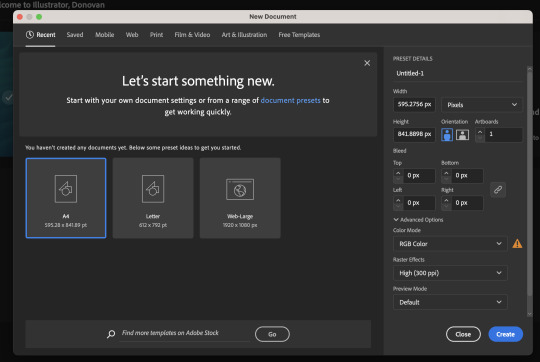This screenshot has width=540, height=362.
Task: Follow the document presets link
Action: 290,100
